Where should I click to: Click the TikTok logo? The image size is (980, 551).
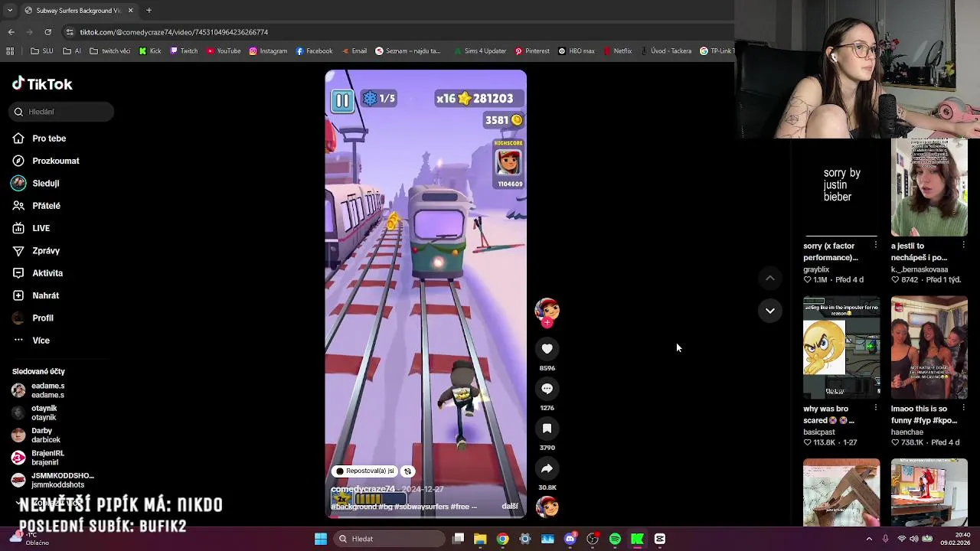pos(42,84)
